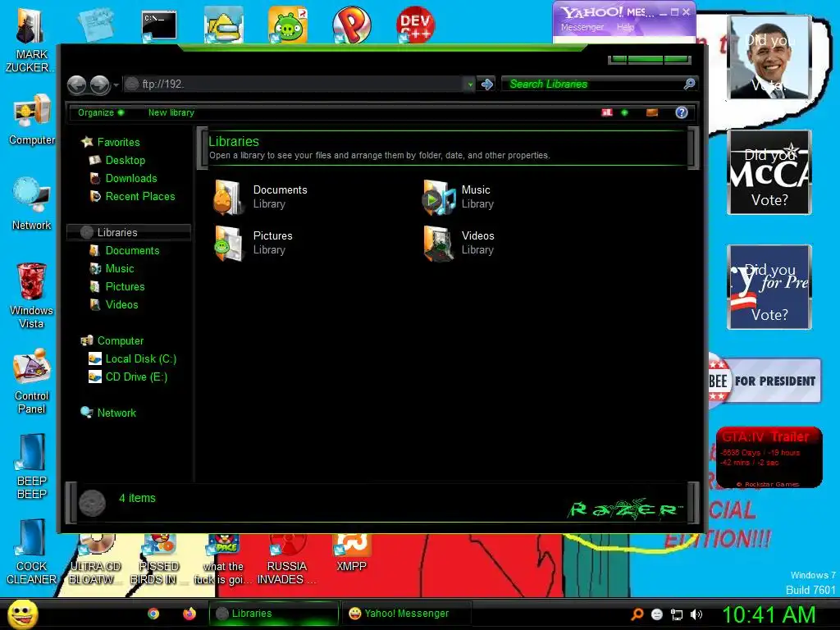This screenshot has height=630, width=840.
Task: Click the McCain 'Did you Vote?' gadget
Action: pyautogui.click(x=769, y=172)
